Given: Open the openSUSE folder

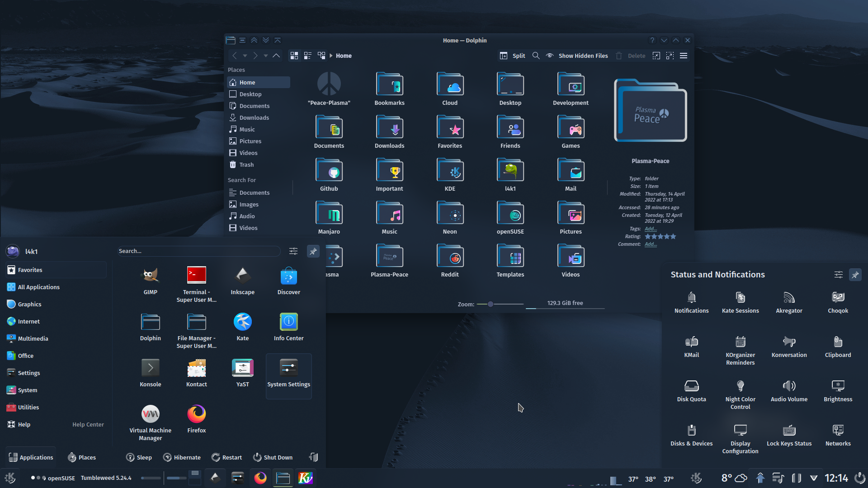Looking at the screenshot, I should (x=510, y=218).
